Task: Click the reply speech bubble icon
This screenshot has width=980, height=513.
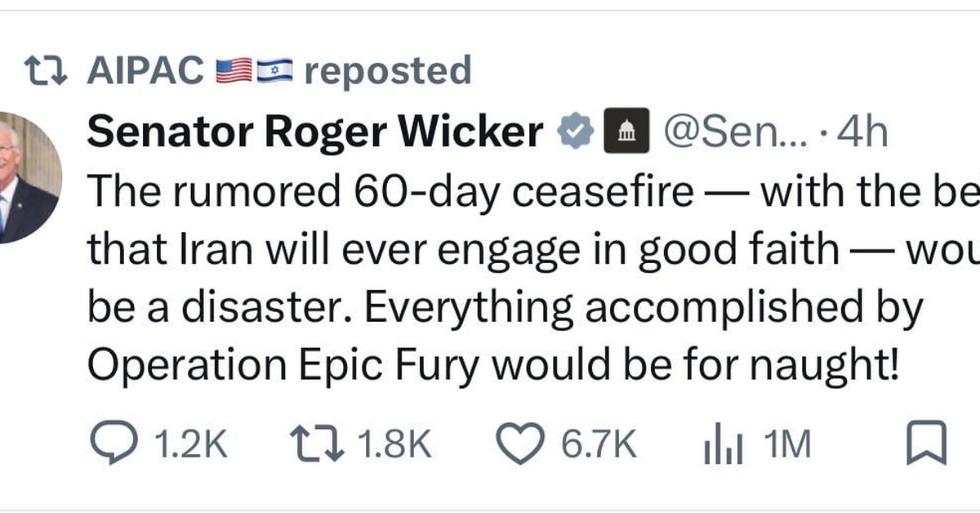Action: [x=114, y=445]
